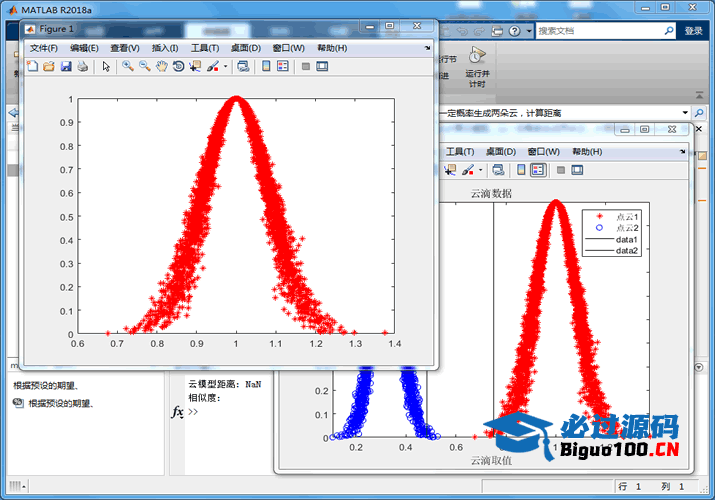The image size is (715, 500).
Task: Open 桌面(D) menu in second figure window
Action: tap(501, 152)
